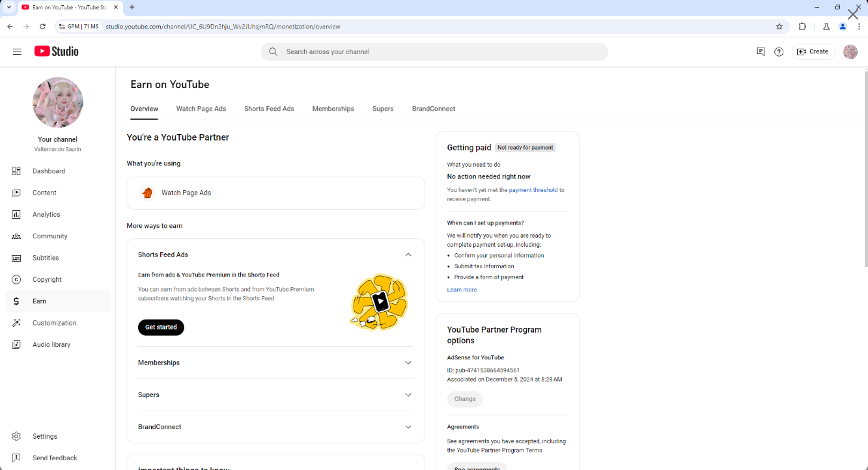Image resolution: width=868 pixels, height=470 pixels.
Task: Click the Customization wand icon
Action: (x=16, y=323)
